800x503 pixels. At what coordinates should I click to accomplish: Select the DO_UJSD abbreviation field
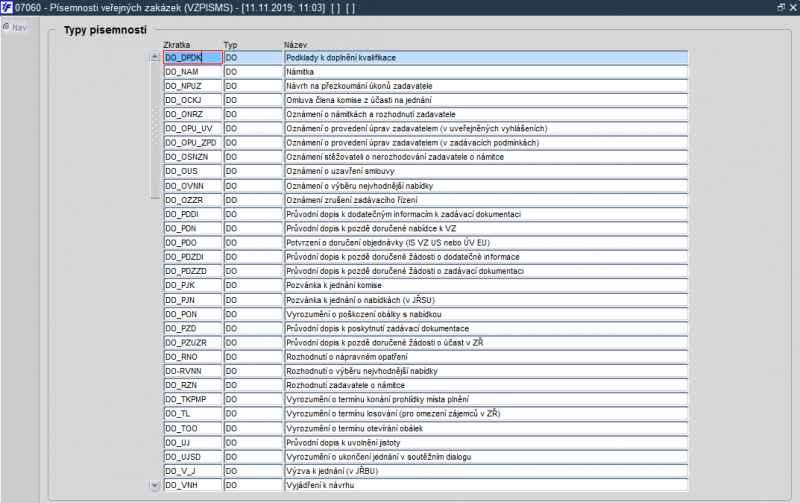(193, 457)
